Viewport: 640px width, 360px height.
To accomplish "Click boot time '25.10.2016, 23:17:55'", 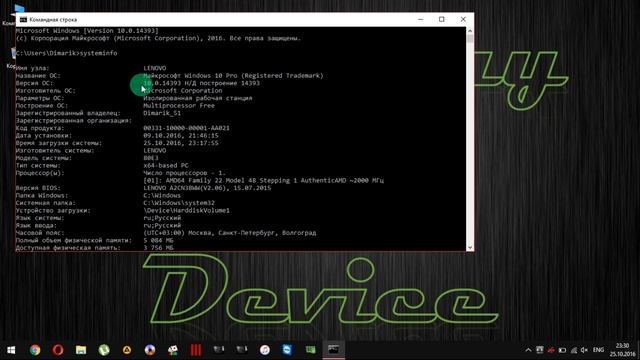I will (x=181, y=143).
